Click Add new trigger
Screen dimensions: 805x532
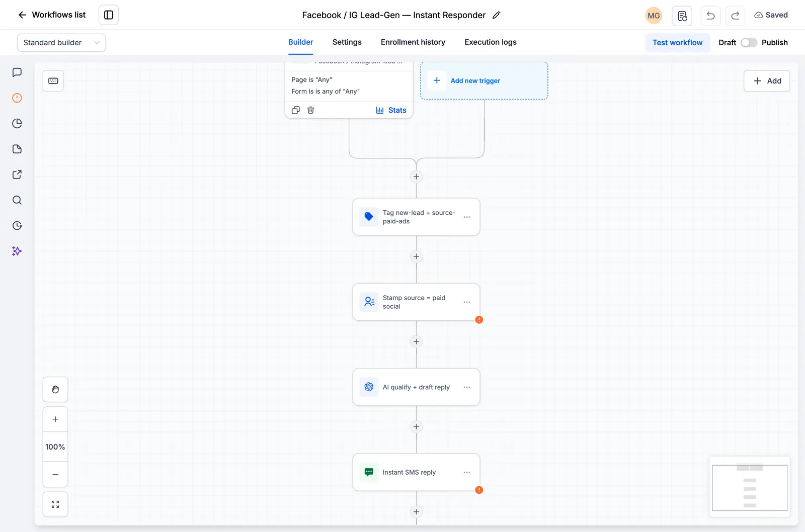[x=484, y=80]
